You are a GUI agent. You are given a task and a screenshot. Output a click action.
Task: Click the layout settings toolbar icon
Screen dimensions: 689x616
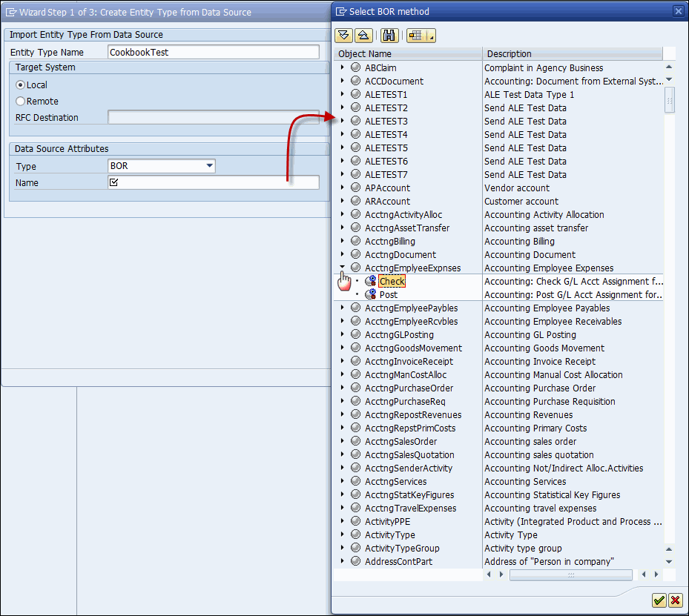tap(416, 35)
